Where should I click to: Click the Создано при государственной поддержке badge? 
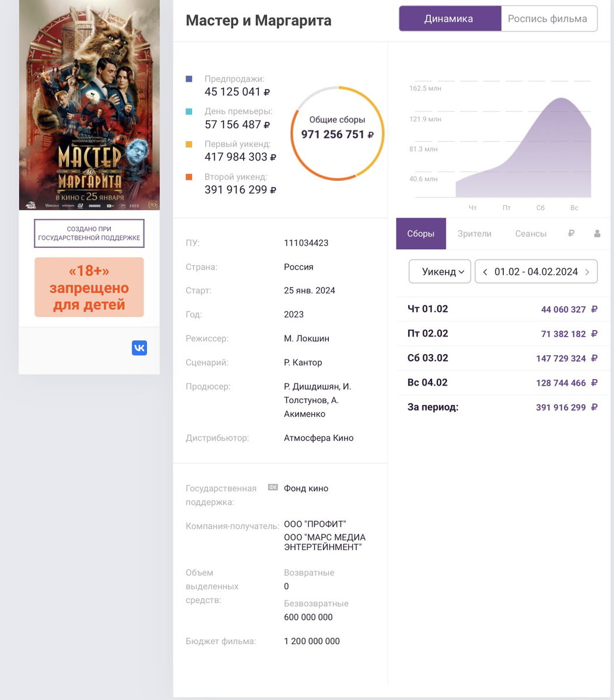coord(89,233)
